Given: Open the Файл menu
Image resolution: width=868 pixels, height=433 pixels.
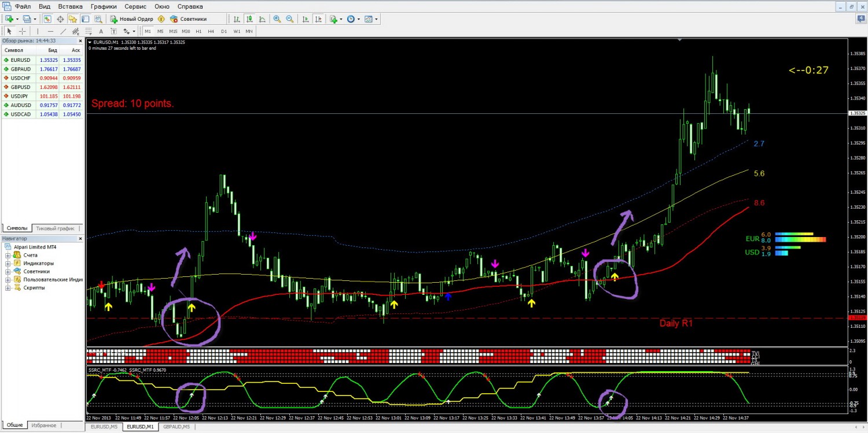Looking at the screenshot, I should point(23,6).
